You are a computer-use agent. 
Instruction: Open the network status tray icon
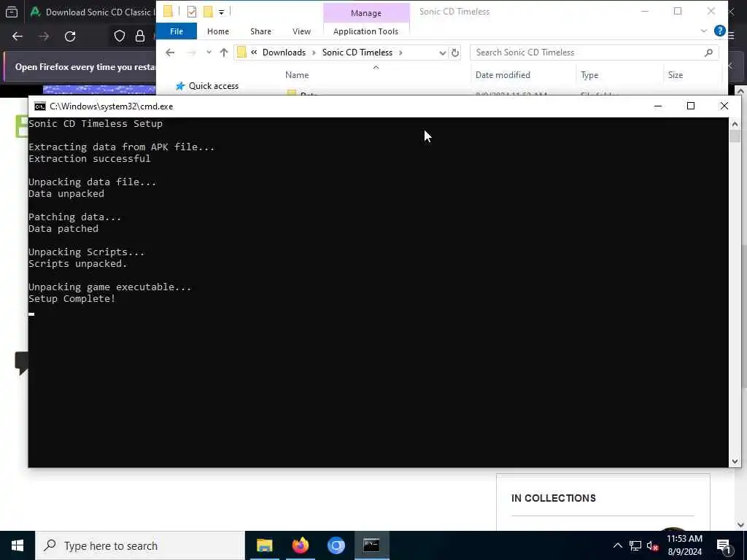[635, 545]
